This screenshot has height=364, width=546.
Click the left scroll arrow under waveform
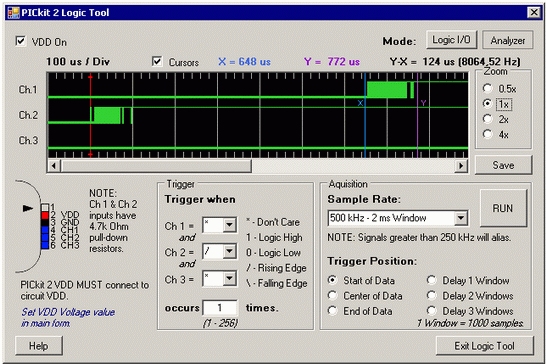tap(54, 165)
